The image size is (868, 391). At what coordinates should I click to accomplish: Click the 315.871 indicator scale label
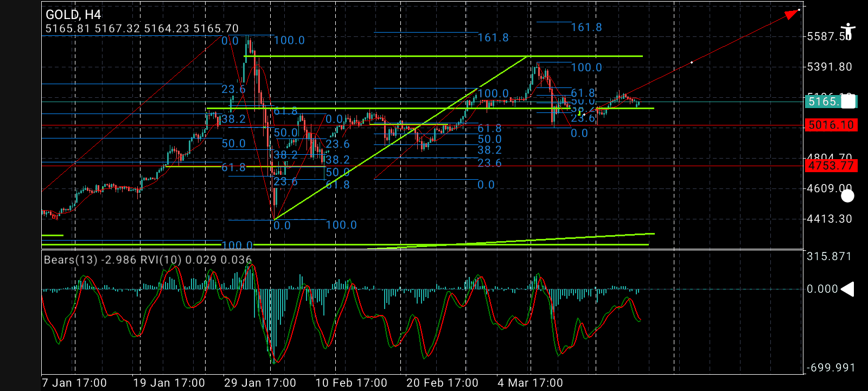[x=829, y=256]
